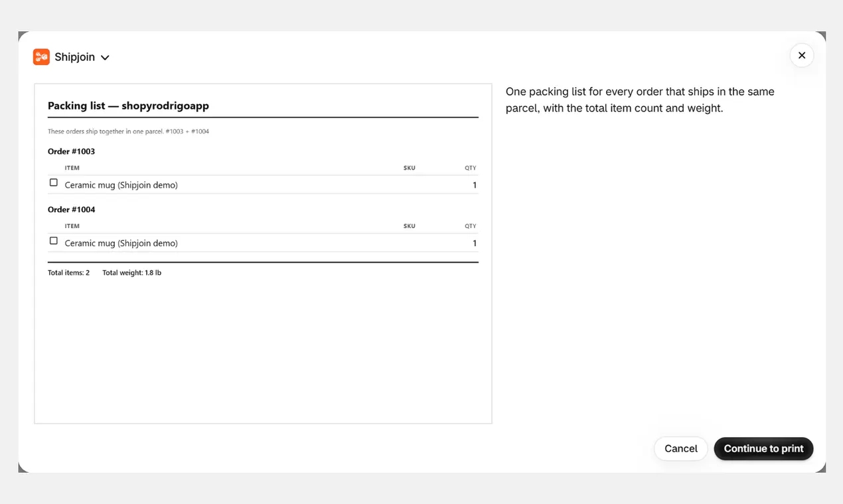This screenshot has height=504, width=843.
Task: Expand the Shipjoin dropdown chevron
Action: click(105, 58)
